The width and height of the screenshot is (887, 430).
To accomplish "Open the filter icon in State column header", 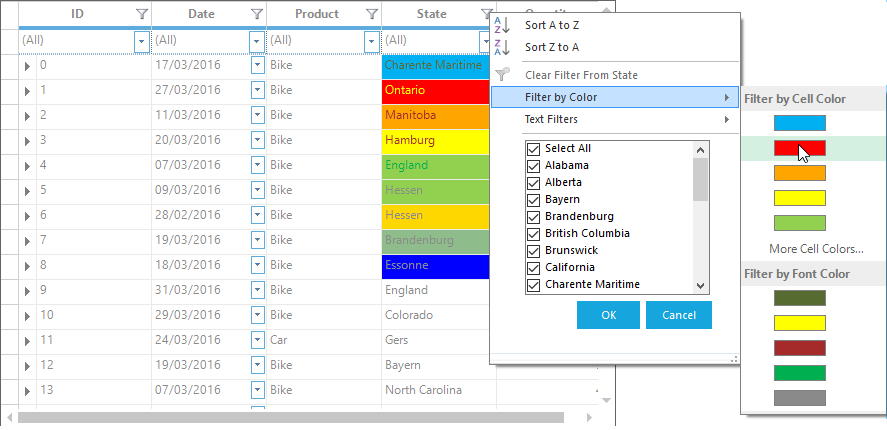I will click(486, 14).
